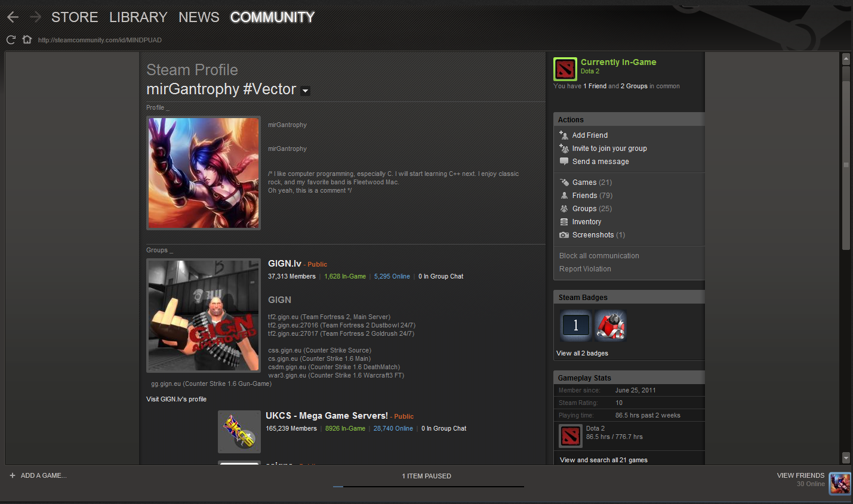This screenshot has width=853, height=504.
Task: Open Games (21) list
Action: pyautogui.click(x=592, y=183)
